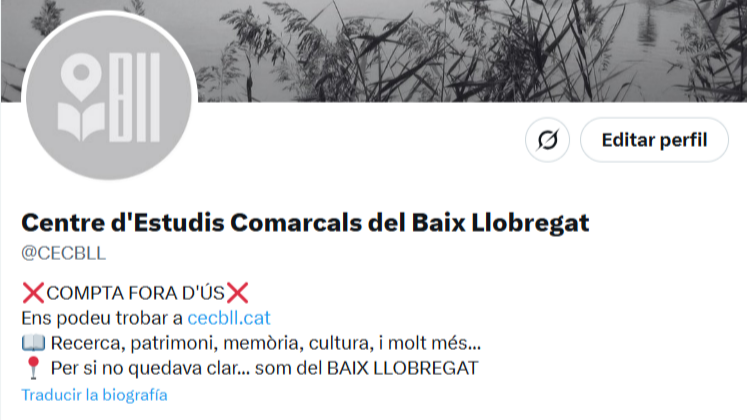Click the map pin symbol in avatar logo
Screen dimensions: 747x420
point(81,76)
